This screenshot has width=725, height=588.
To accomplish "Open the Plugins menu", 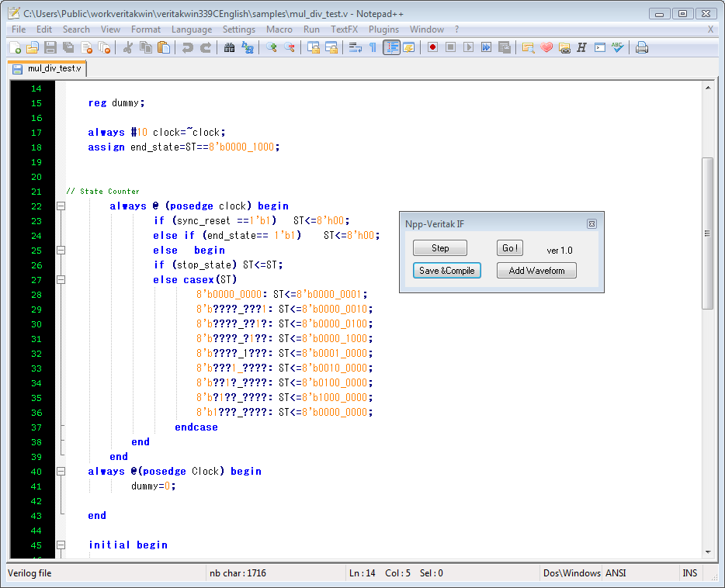I will point(383,29).
